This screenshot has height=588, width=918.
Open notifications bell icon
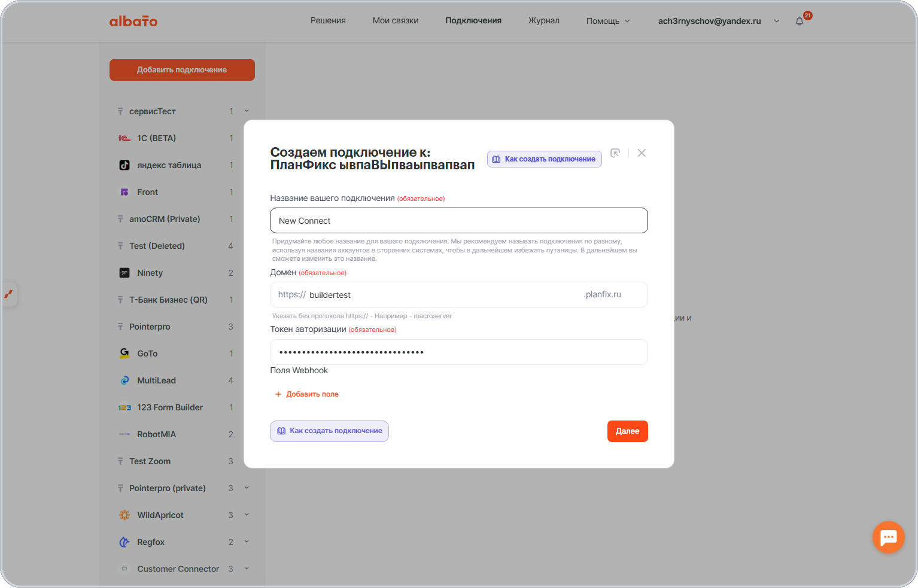[x=800, y=21]
